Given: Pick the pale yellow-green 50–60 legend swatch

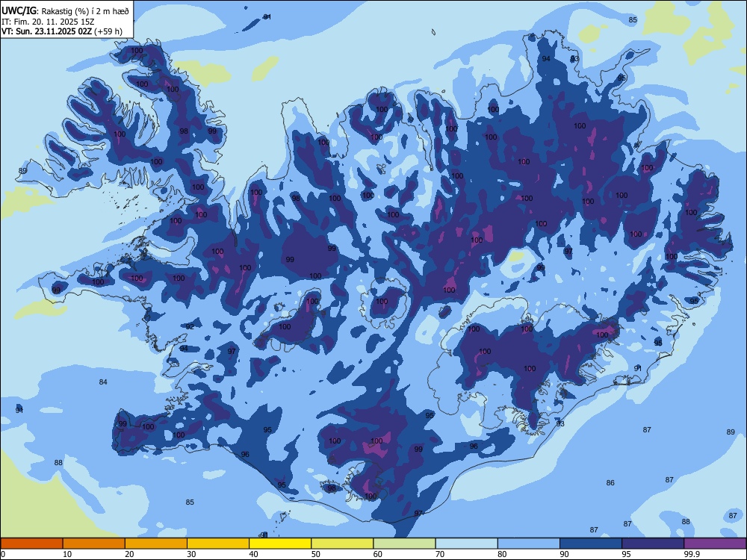Looking at the screenshot, I should tap(343, 544).
